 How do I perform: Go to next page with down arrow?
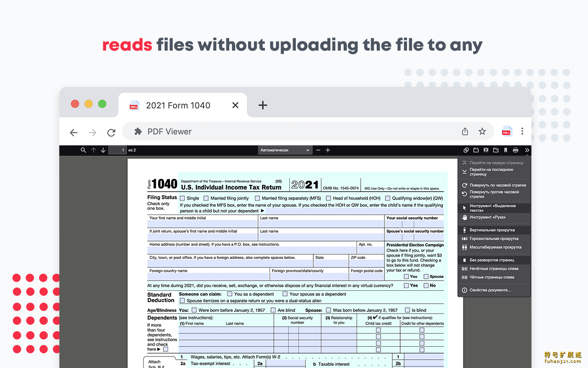[x=103, y=150]
